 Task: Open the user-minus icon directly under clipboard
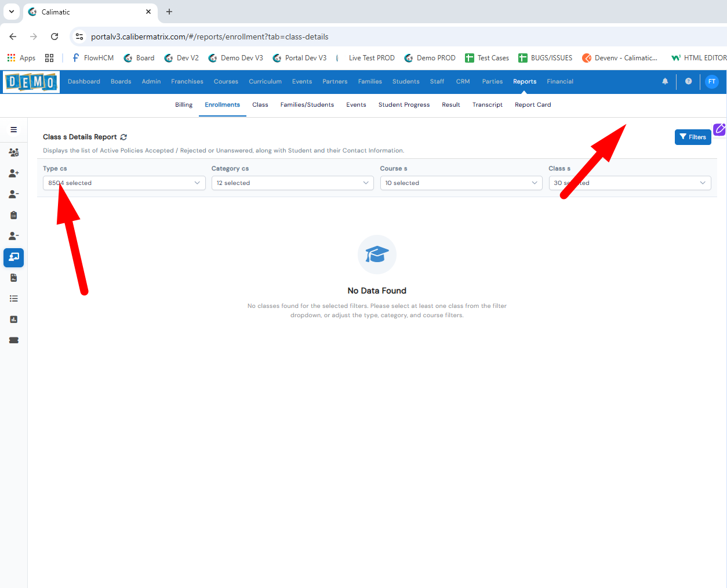[13, 236]
